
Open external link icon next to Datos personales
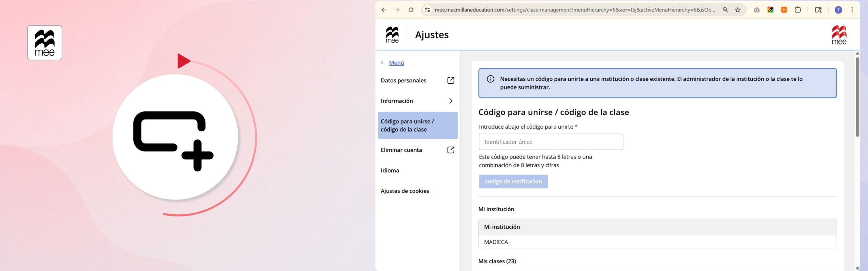coord(451,80)
